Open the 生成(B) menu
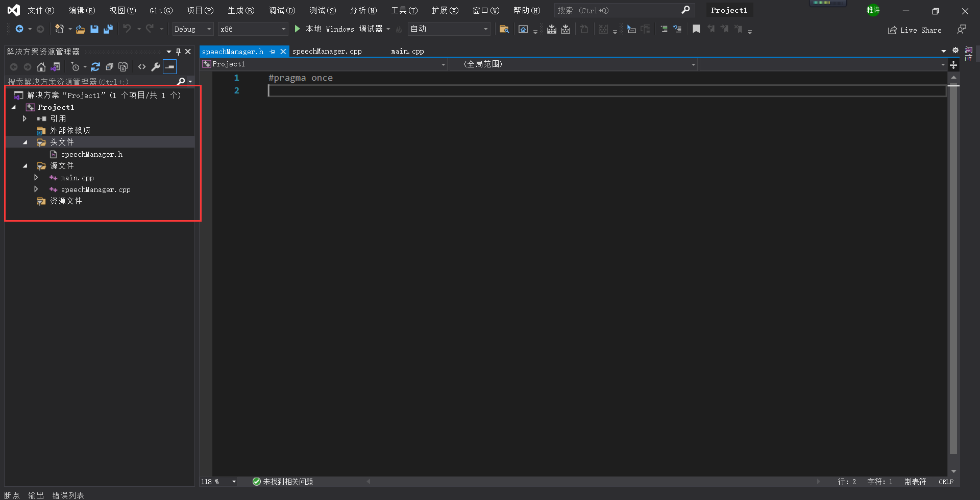 241,10
